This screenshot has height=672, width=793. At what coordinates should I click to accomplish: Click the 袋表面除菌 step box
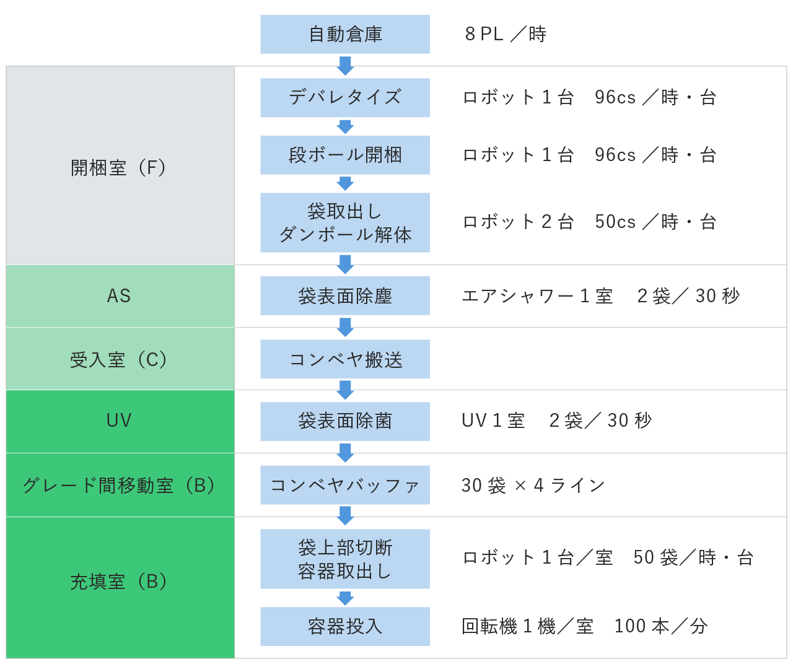(345, 421)
